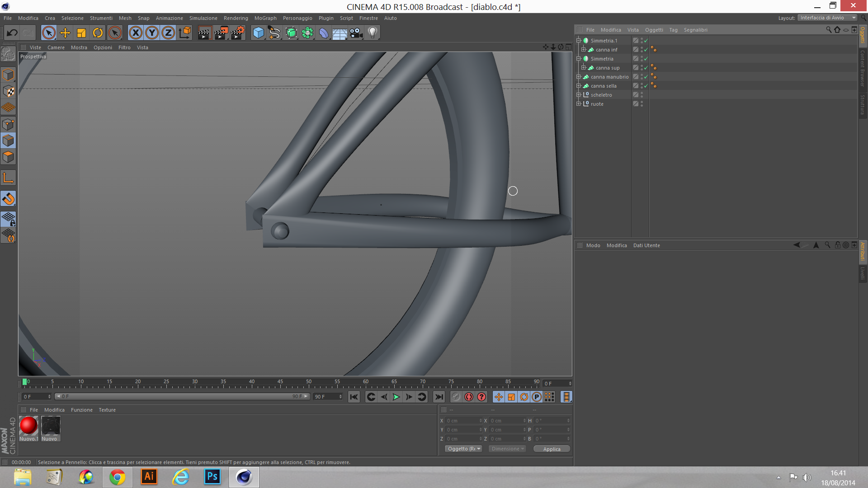Open the Layout Interfaccia di Avvio dropdown
The image size is (868, 488).
coord(827,18)
